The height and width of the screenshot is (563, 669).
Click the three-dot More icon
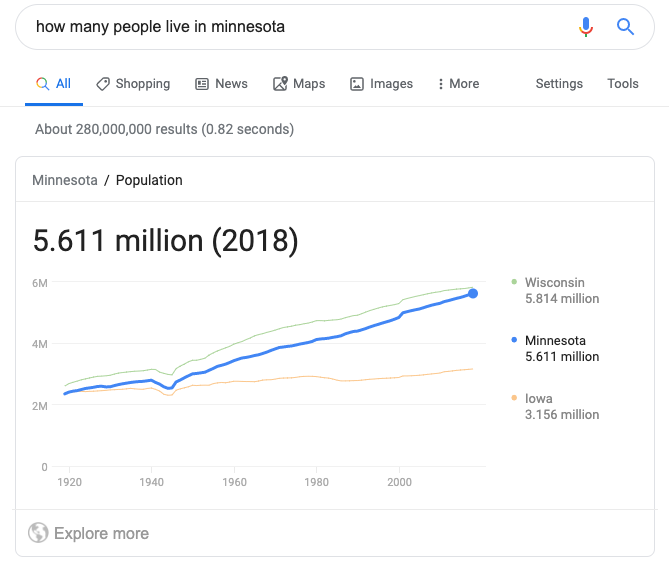click(x=441, y=84)
